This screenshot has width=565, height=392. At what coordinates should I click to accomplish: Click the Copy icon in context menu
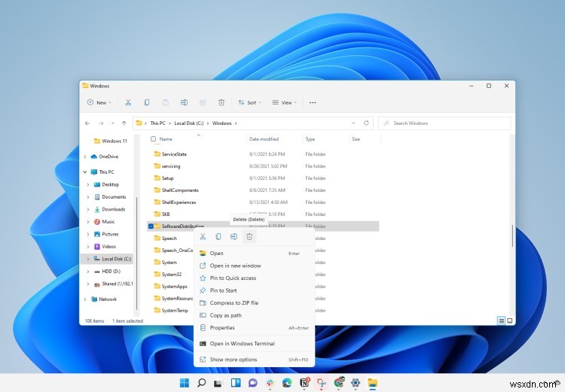tap(218, 236)
